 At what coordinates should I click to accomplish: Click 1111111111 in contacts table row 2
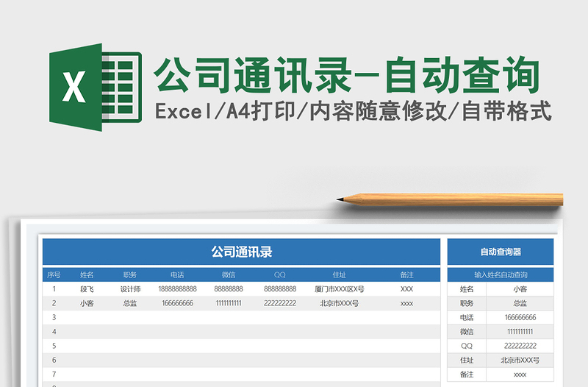coord(229,303)
